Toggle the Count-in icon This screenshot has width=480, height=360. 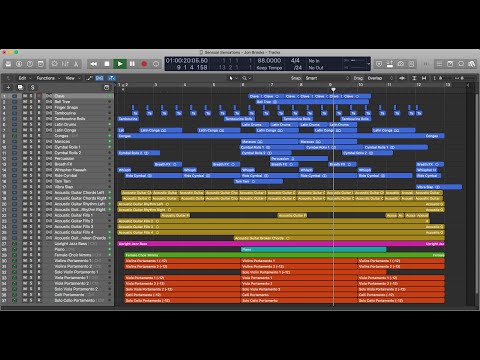(412, 64)
